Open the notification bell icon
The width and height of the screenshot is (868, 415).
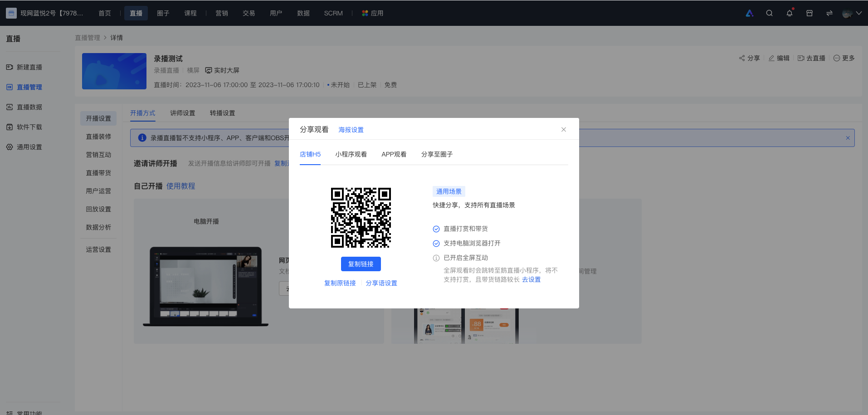tap(790, 13)
